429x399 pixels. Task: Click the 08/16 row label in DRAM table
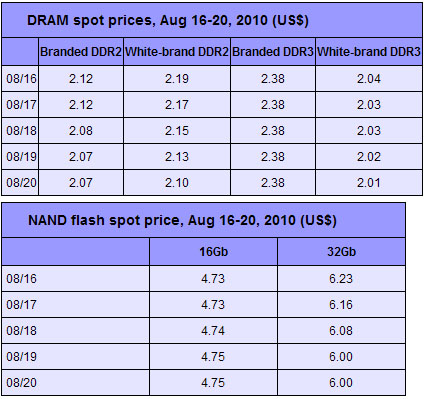pyautogui.click(x=21, y=79)
